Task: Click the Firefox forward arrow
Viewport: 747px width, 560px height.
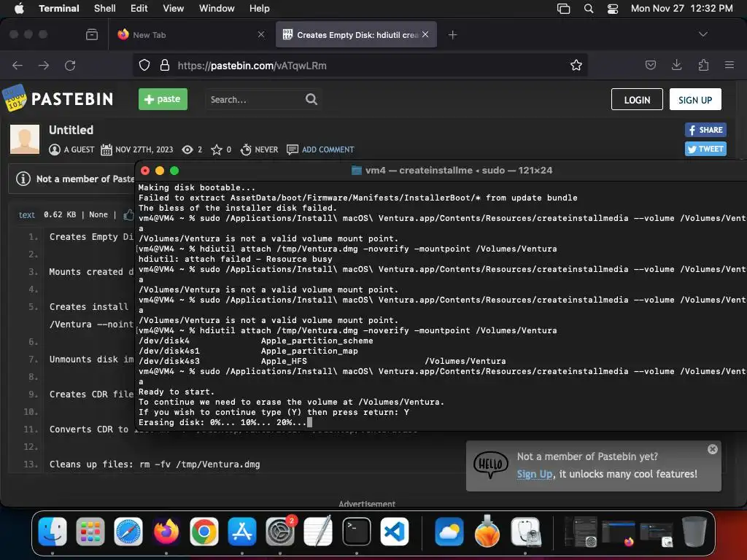Action: pyautogui.click(x=44, y=65)
